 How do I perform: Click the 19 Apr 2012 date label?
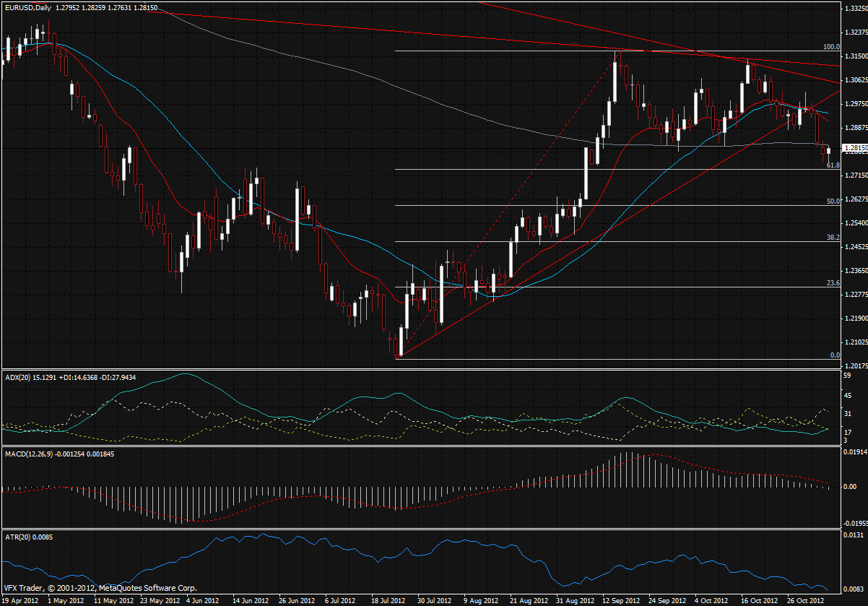[x=21, y=600]
